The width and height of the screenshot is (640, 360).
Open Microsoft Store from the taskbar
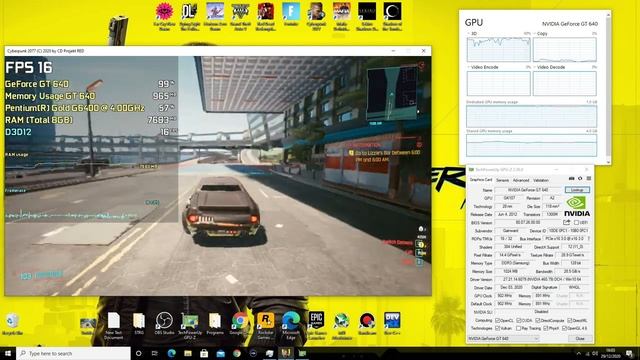204,353
